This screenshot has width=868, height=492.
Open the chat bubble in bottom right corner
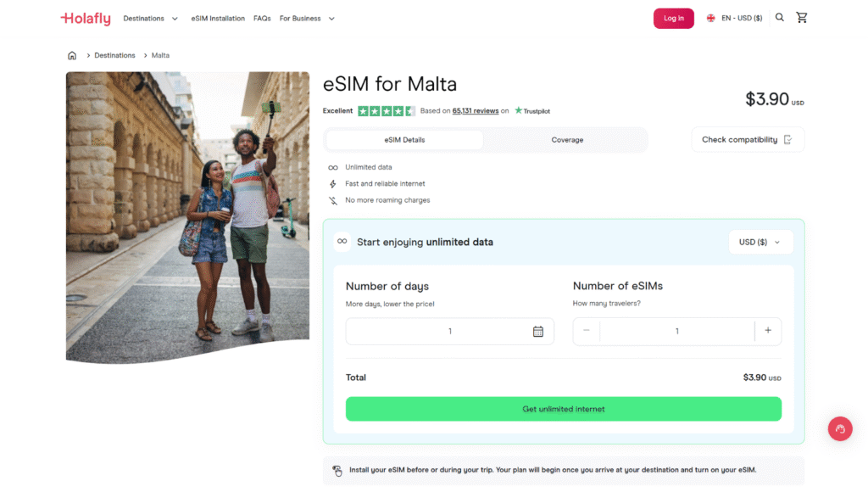[840, 428]
